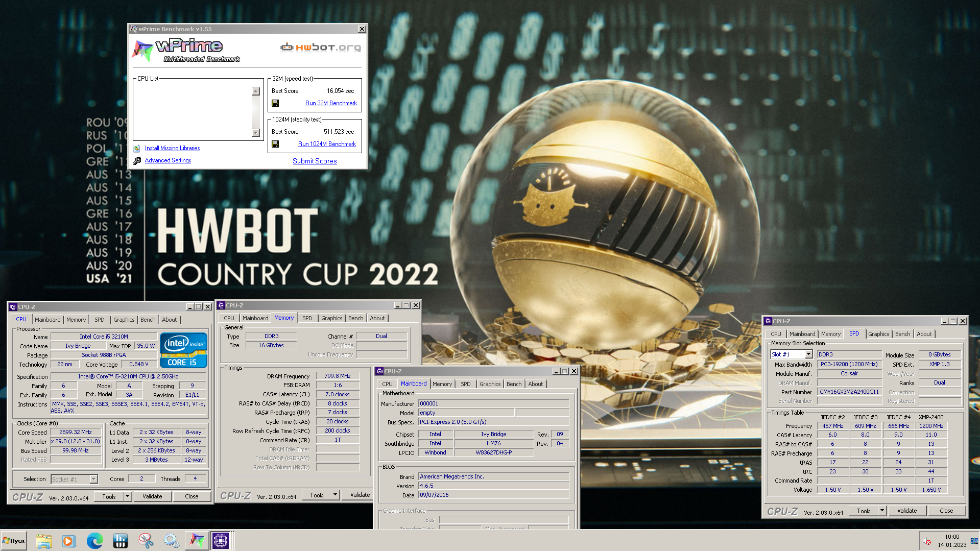Click Tools button in the Memory window
The image size is (980, 551).
[317, 495]
